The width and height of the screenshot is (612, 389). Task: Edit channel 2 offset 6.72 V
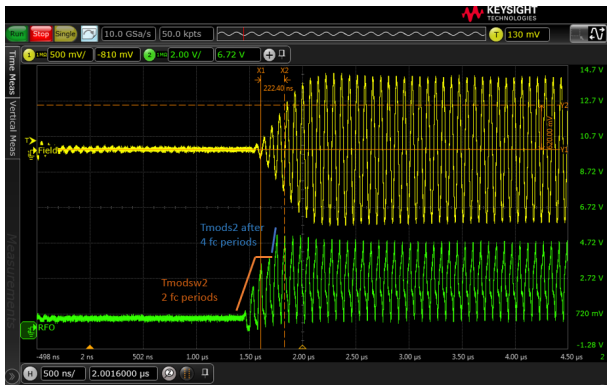[237, 55]
